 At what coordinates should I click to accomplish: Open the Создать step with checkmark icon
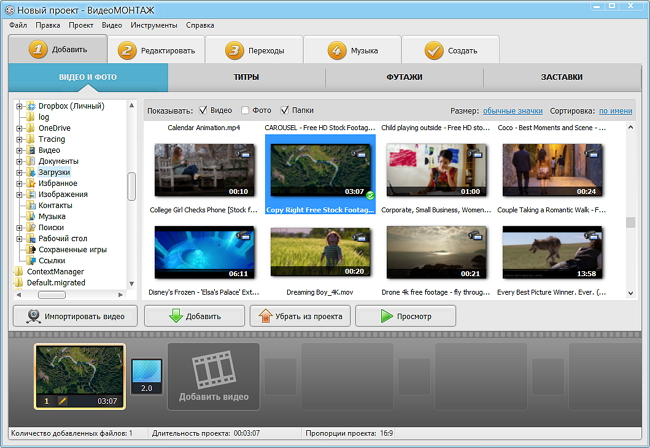pos(451,50)
